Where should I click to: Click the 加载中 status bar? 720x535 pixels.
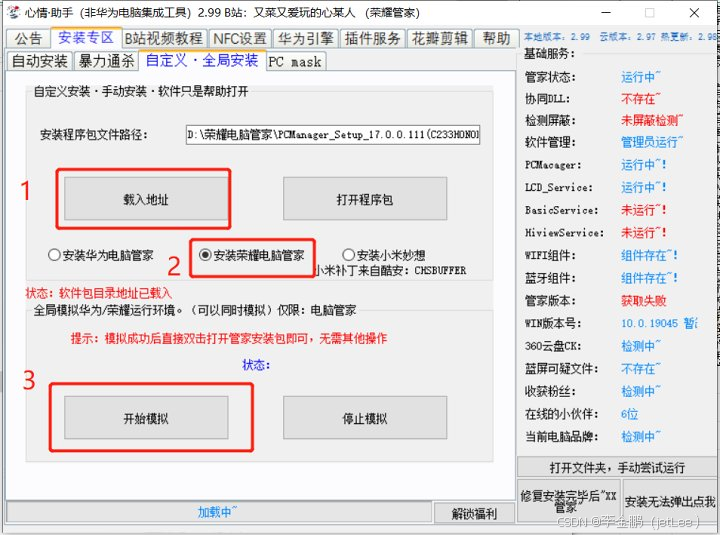tap(218, 512)
